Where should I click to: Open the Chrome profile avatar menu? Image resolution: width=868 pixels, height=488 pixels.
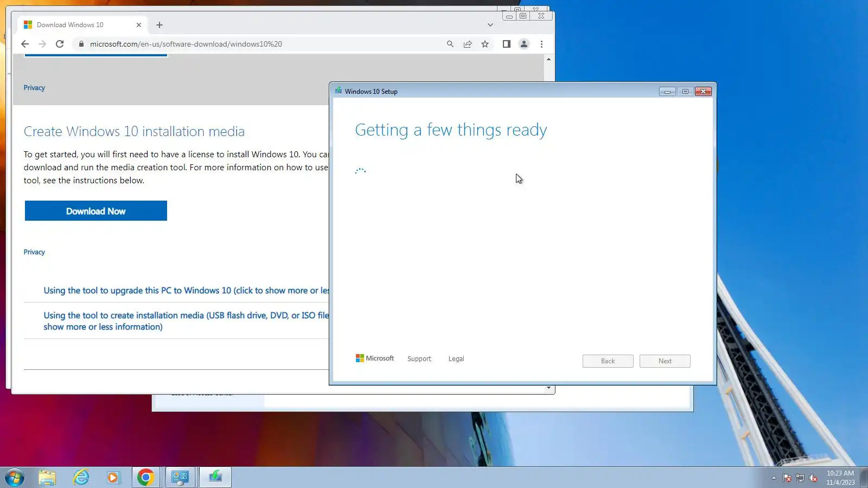coord(524,44)
